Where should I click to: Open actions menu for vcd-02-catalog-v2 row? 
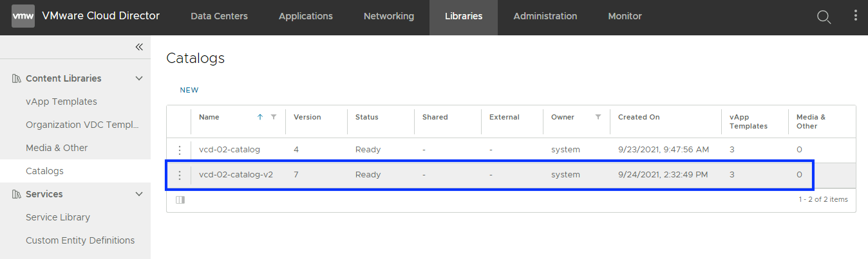[180, 175]
